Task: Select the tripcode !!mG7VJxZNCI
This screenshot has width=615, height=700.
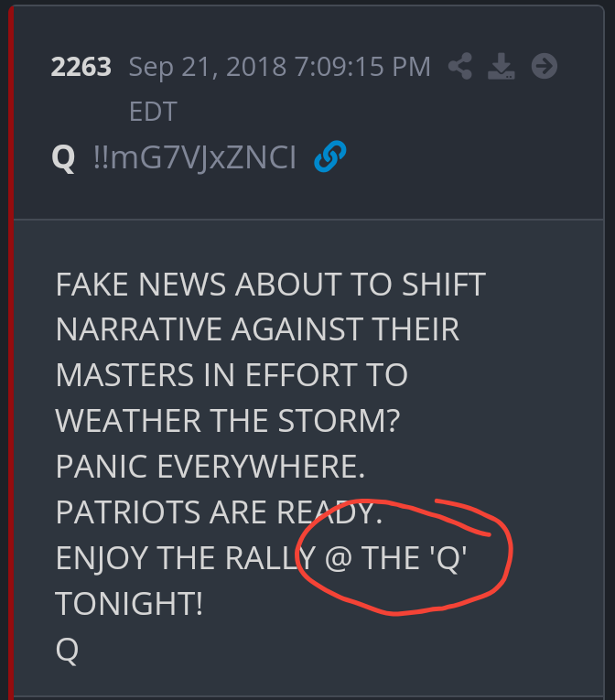Action: [195, 157]
